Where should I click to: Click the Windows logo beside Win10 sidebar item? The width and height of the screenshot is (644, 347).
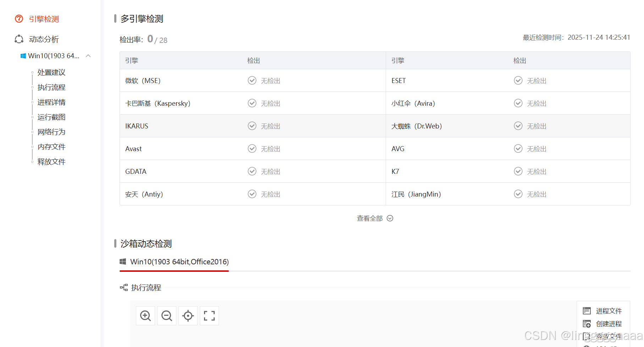tap(23, 56)
